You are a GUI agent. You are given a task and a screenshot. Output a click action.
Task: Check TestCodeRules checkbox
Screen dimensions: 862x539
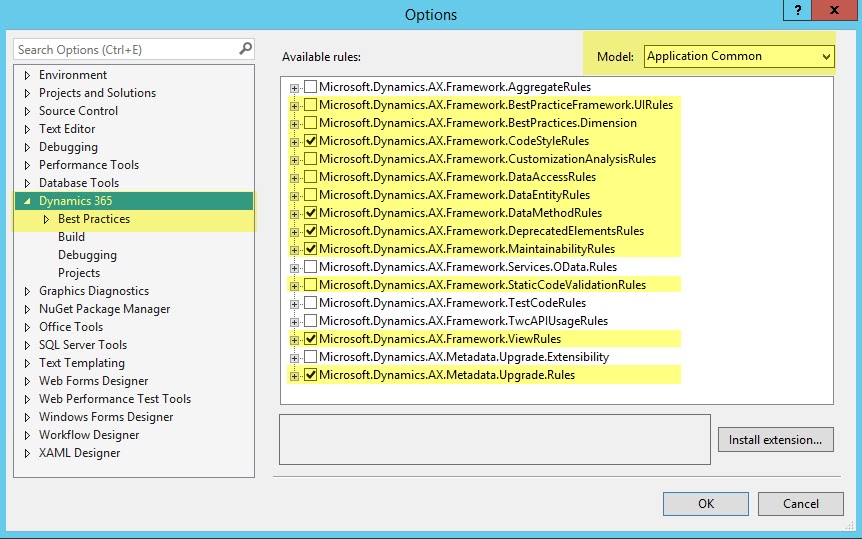tap(311, 303)
